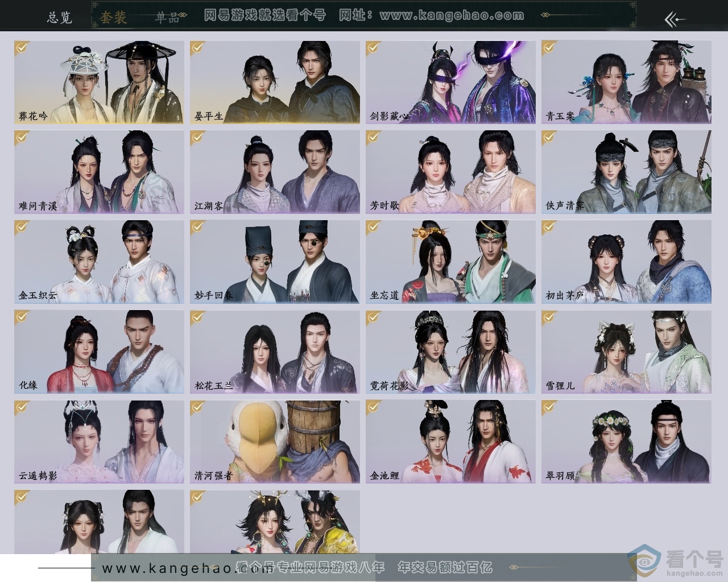The image size is (728, 582).
Task: Toggle the checkmark on 晏平生 outfit
Action: click(198, 48)
